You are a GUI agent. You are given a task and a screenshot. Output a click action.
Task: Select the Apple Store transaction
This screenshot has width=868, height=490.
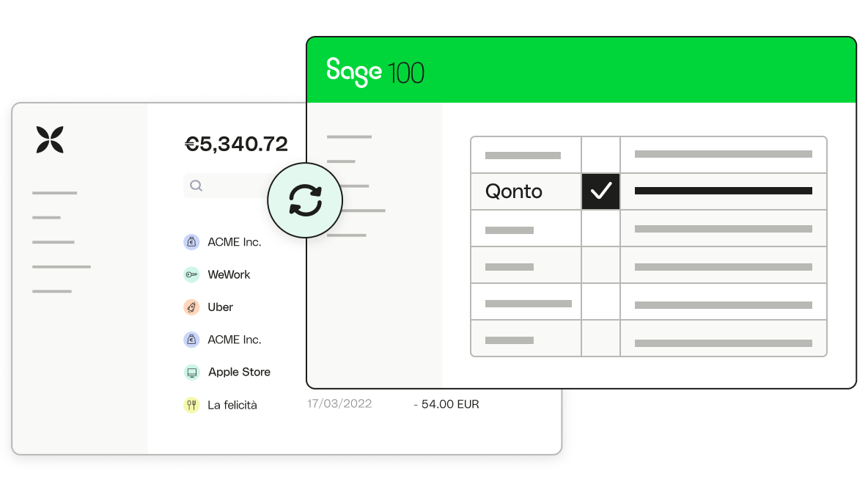click(x=239, y=372)
